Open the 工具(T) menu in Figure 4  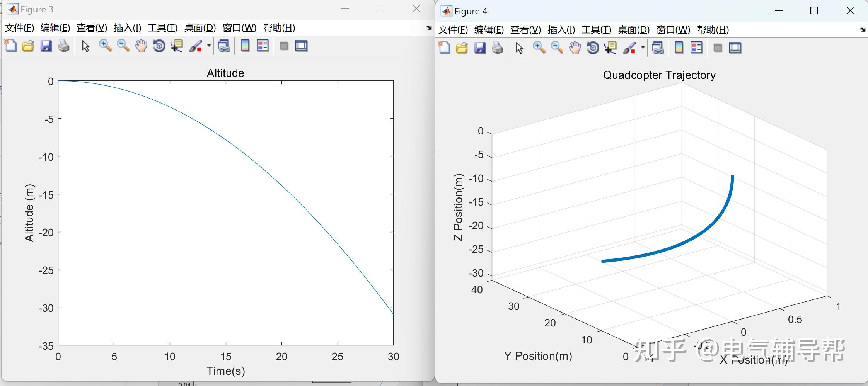click(595, 30)
